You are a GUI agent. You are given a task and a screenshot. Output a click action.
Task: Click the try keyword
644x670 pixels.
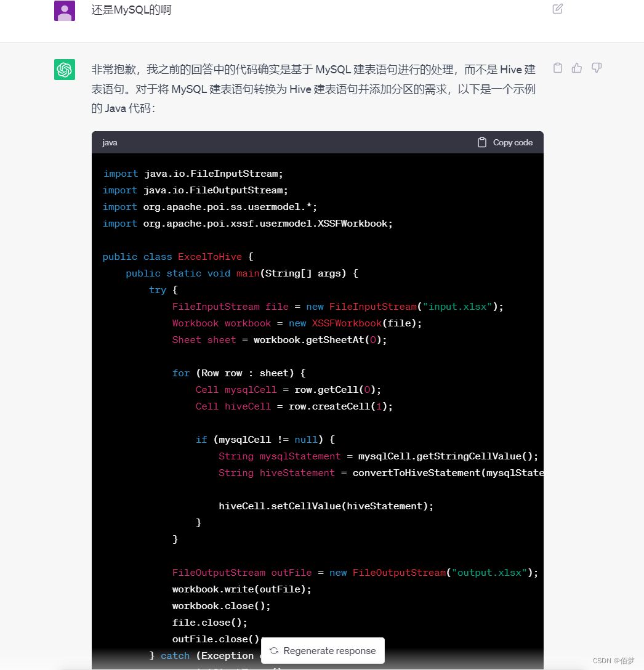pos(158,291)
